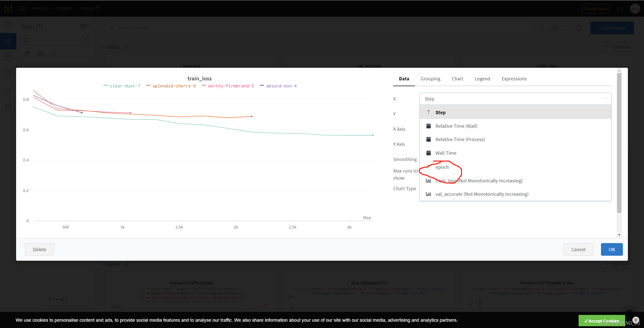
Task: Toggle splendid-cherry-6 legend entry
Action: coord(174,86)
